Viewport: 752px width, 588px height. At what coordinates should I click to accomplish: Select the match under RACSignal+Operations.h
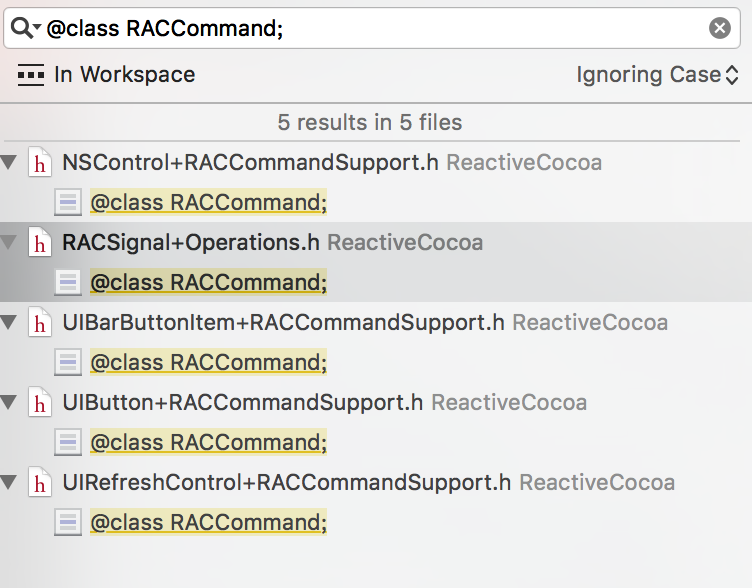(208, 283)
